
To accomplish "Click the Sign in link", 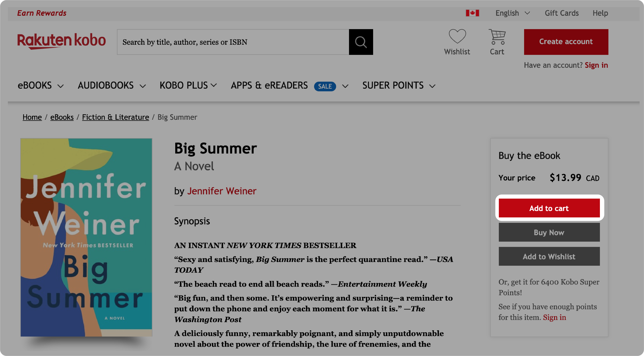I will click(x=597, y=65).
